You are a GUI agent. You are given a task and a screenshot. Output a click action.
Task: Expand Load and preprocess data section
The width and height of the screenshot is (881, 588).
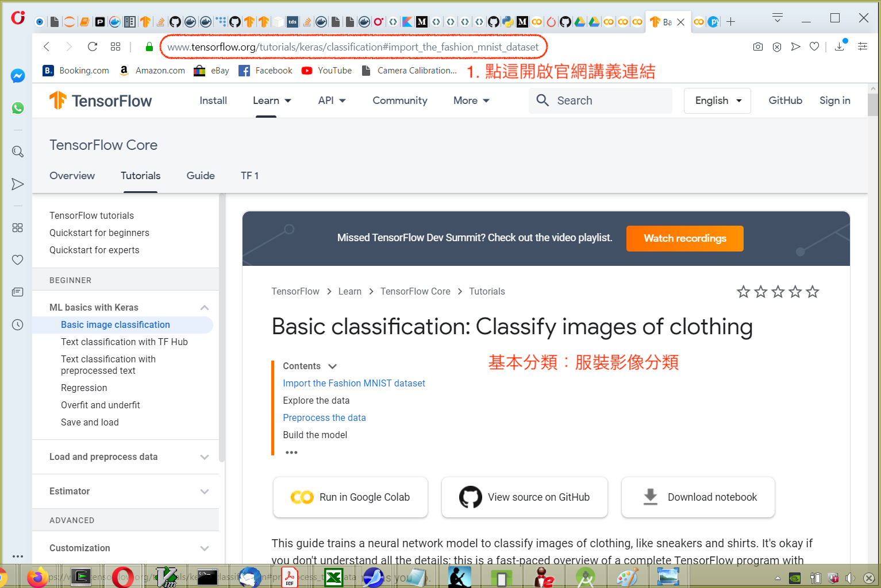(205, 457)
